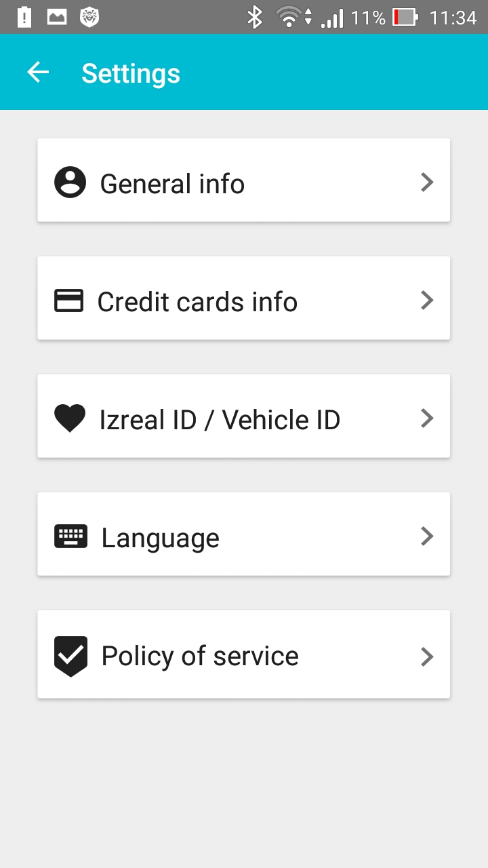
Task: Tap the back arrow in header
Action: click(38, 73)
